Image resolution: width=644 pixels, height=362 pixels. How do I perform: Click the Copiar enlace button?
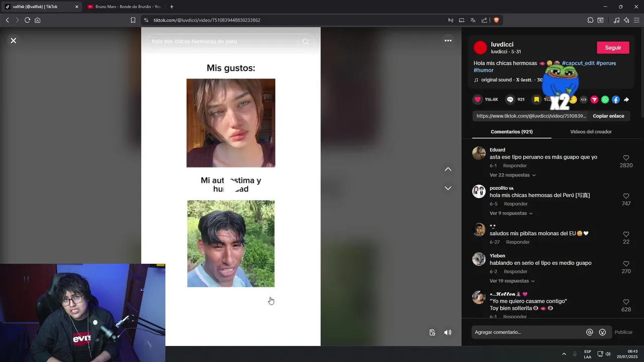(608, 116)
